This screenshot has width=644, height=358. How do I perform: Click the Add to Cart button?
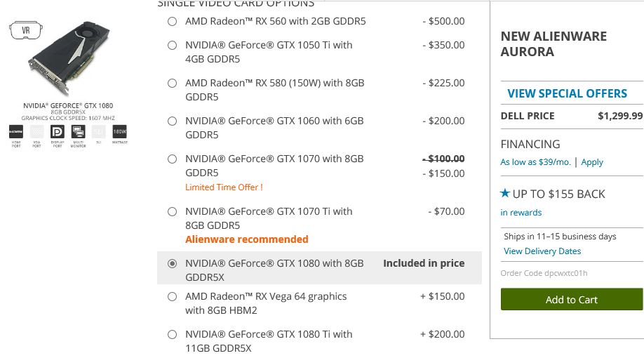coord(571,299)
